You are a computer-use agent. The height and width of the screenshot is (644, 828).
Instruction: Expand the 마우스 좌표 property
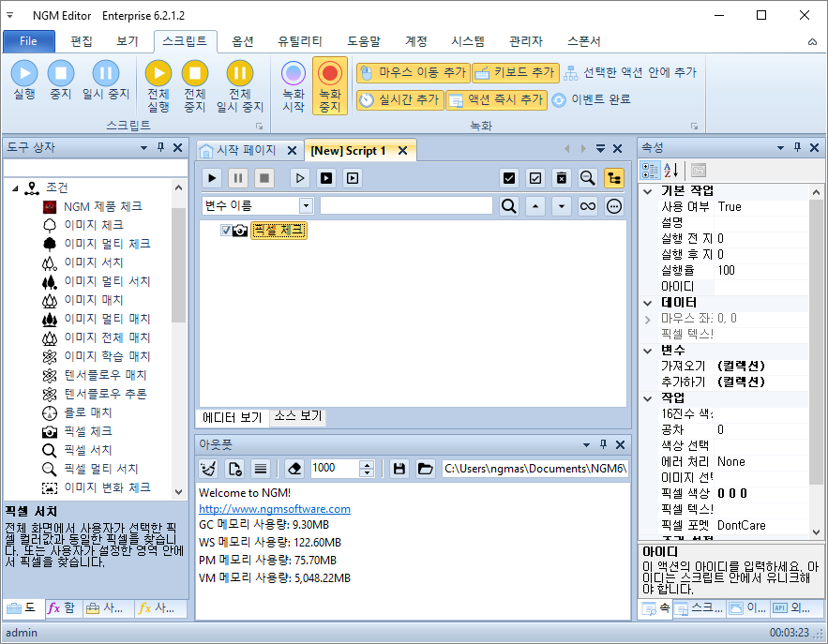[x=648, y=319]
